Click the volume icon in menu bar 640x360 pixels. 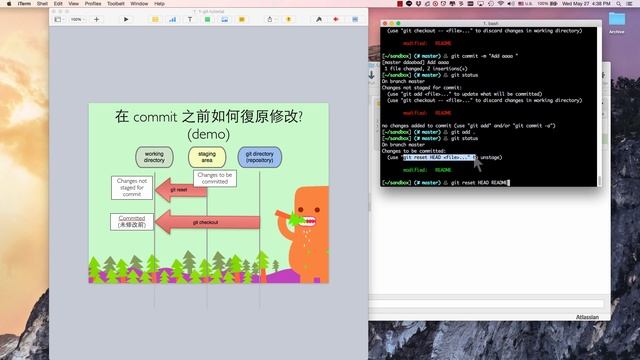(x=510, y=4)
